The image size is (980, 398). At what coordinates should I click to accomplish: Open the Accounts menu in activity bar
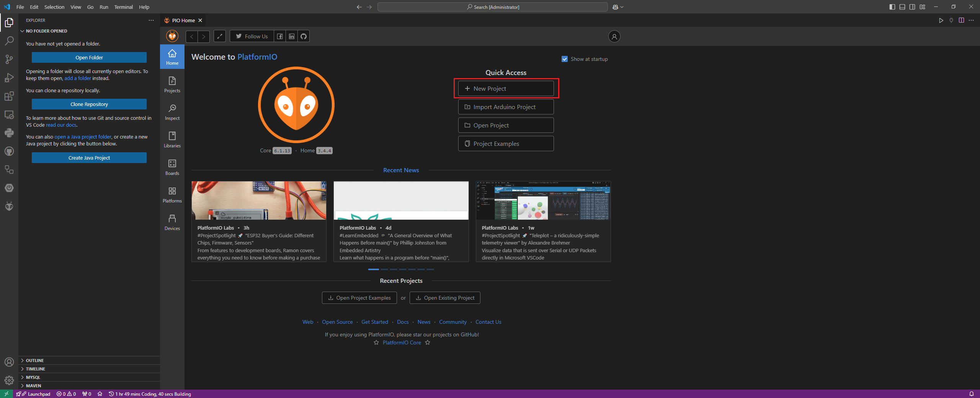[9, 362]
